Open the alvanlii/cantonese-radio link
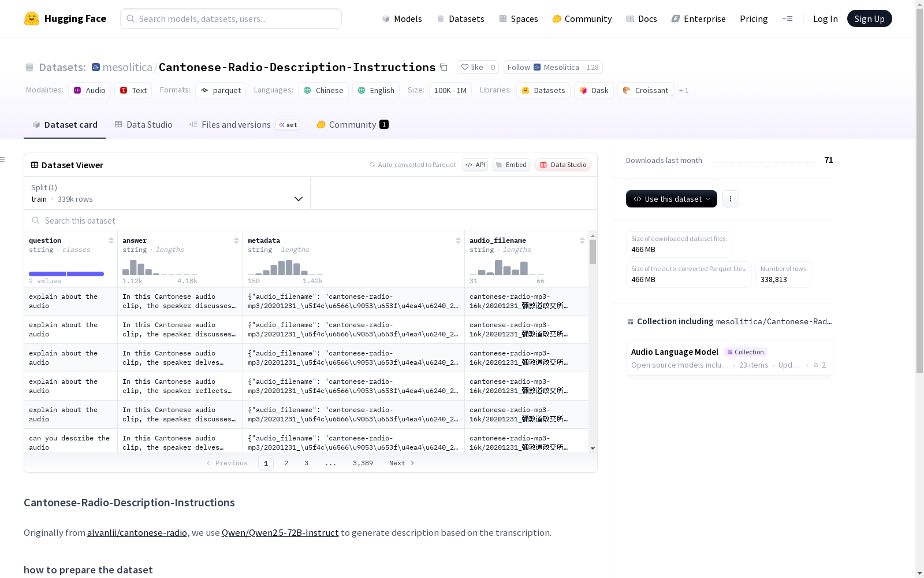This screenshot has height=578, width=924. point(137,532)
